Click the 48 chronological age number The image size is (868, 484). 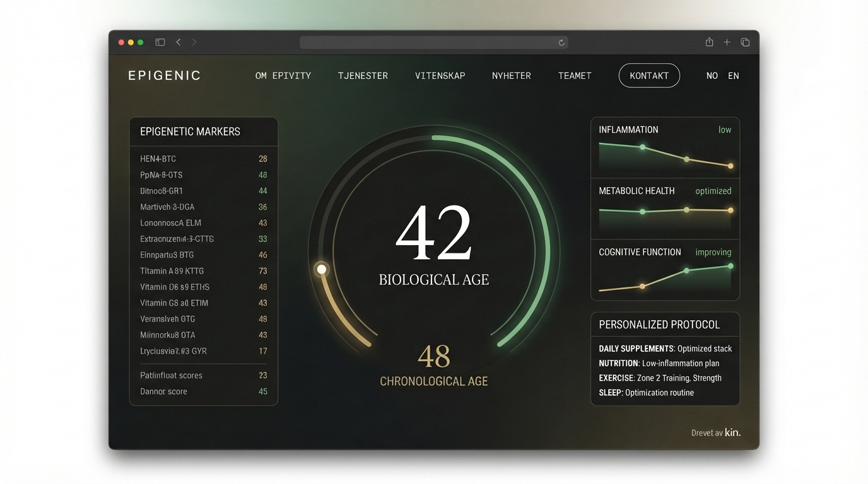[434, 357]
